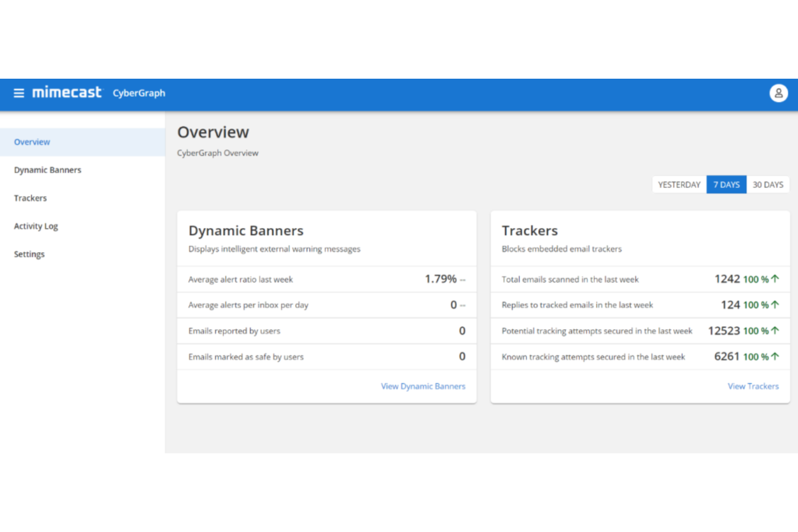
Task: Click the CyberGraph title in the header
Action: [x=139, y=93]
